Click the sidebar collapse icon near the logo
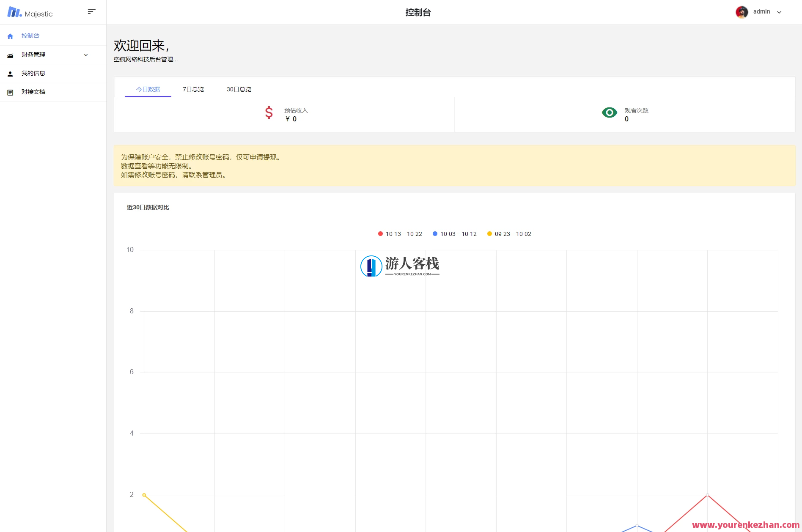This screenshot has width=802, height=532. (x=91, y=11)
